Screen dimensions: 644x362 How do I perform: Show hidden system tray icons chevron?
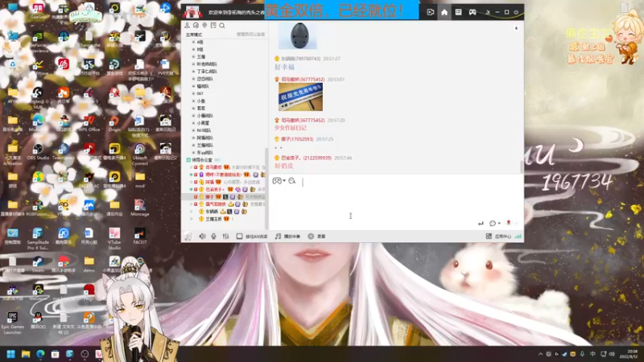[x=540, y=354]
